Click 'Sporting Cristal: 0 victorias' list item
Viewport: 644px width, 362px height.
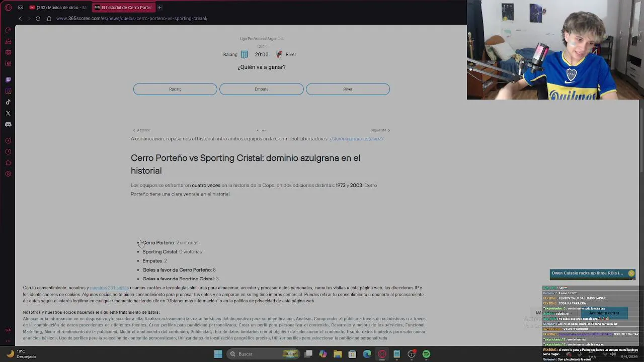(x=172, y=252)
